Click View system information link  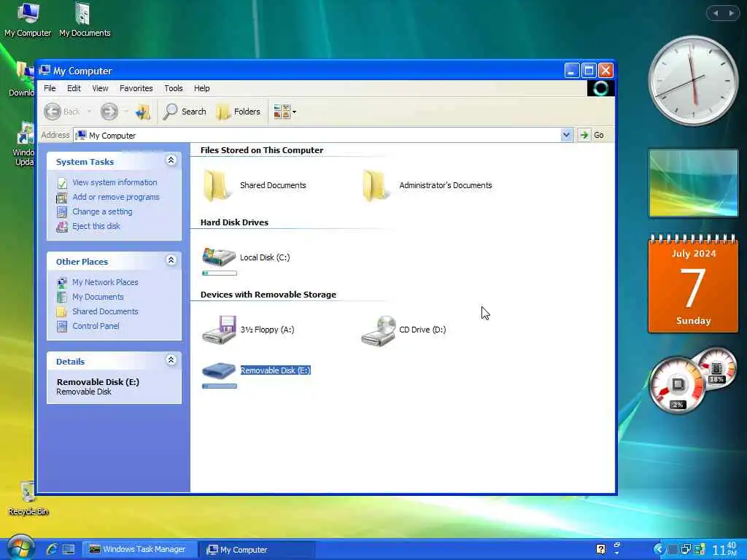[x=115, y=182]
